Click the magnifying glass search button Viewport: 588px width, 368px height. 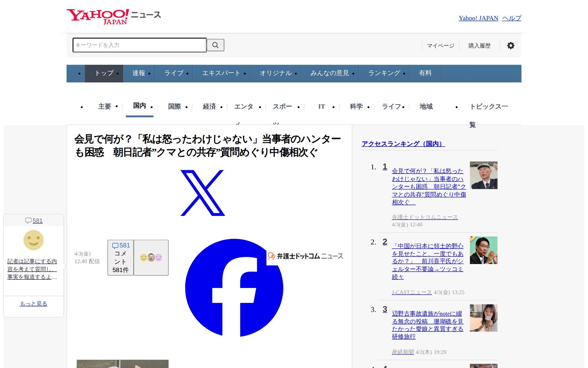pyautogui.click(x=215, y=45)
